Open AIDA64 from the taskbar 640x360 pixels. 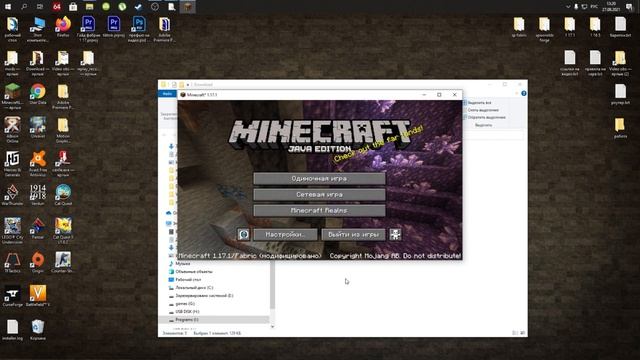tap(56, 7)
